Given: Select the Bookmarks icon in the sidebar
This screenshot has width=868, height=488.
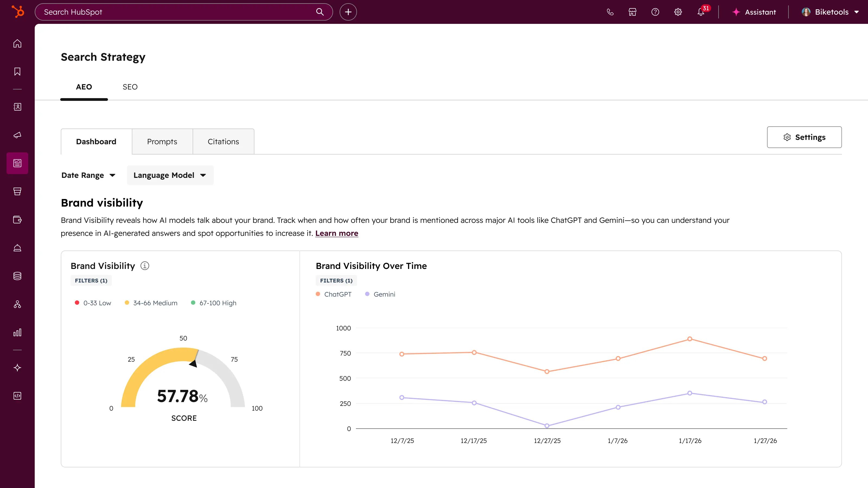Looking at the screenshot, I should click(17, 71).
